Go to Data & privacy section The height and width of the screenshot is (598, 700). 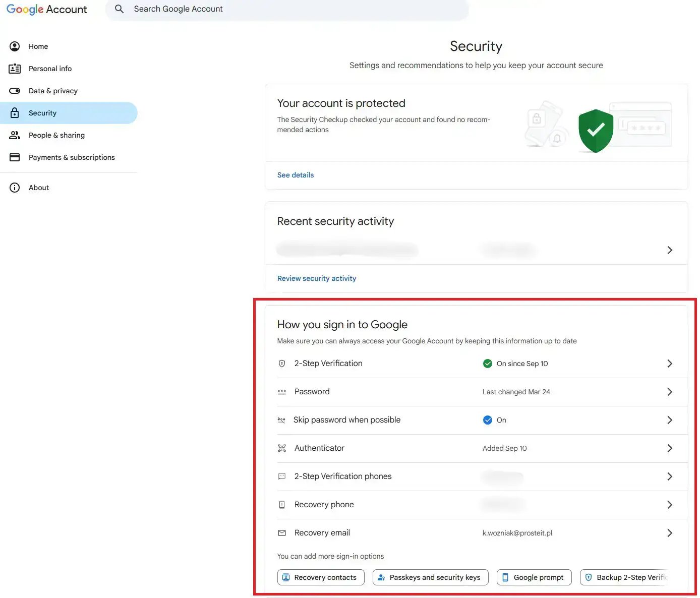point(53,91)
